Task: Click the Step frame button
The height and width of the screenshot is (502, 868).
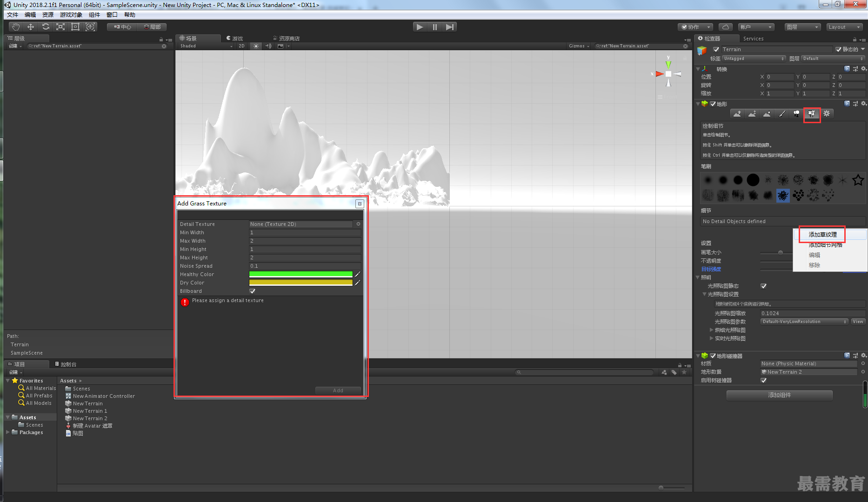Action: (449, 27)
